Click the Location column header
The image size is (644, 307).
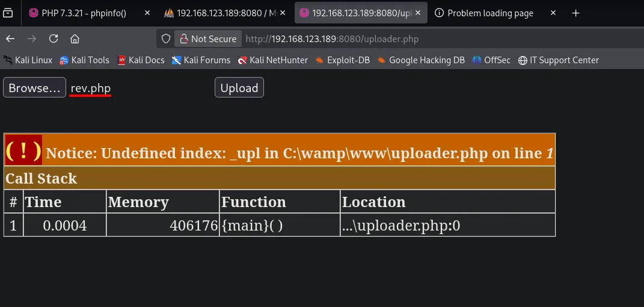(x=448, y=202)
